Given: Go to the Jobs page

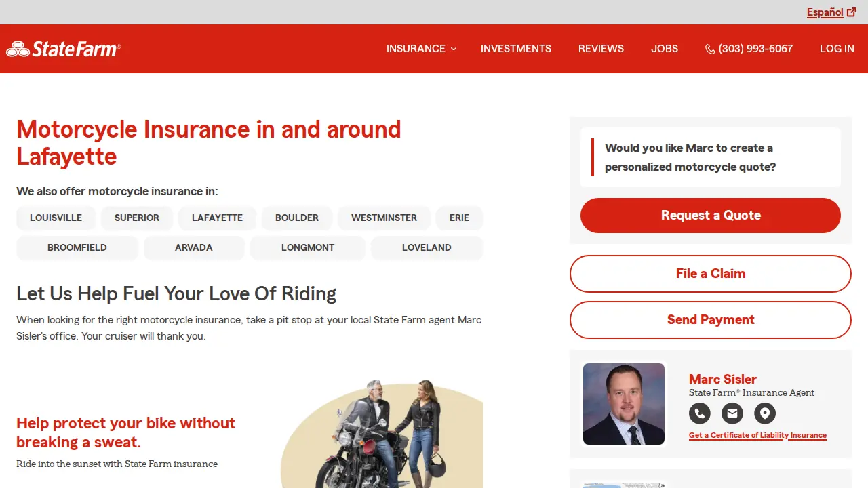Looking at the screenshot, I should [665, 49].
